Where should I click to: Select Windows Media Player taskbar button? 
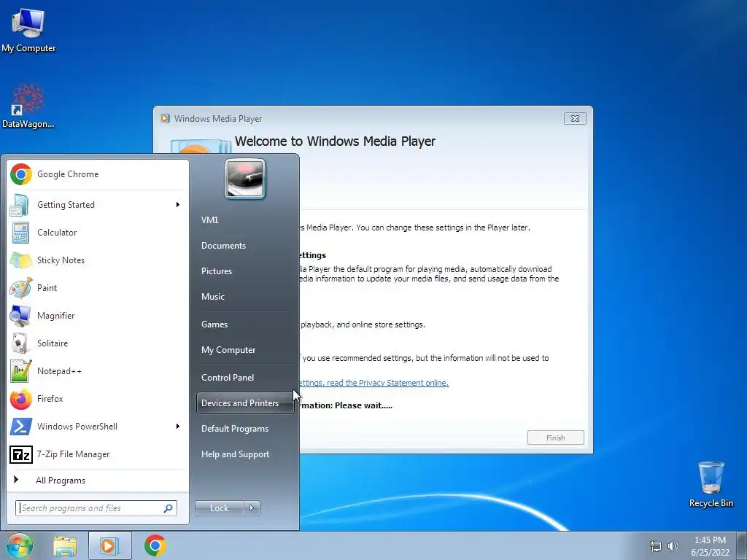click(x=109, y=545)
